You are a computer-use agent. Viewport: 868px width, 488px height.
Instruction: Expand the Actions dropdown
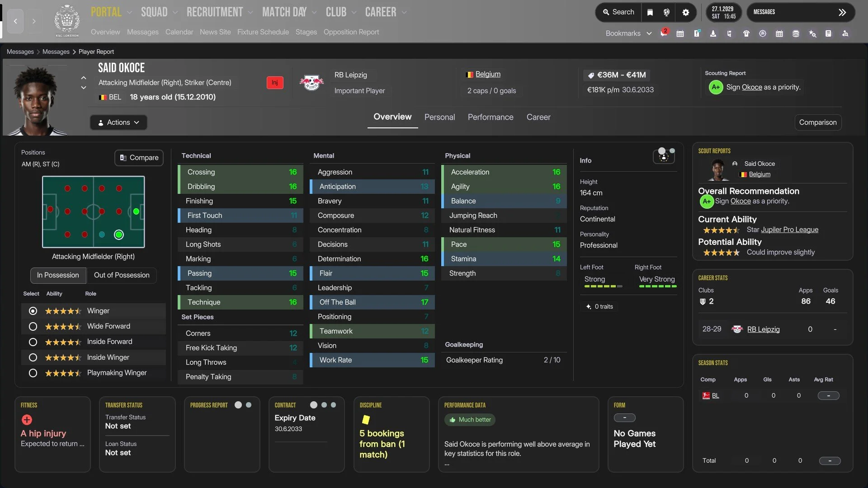118,122
